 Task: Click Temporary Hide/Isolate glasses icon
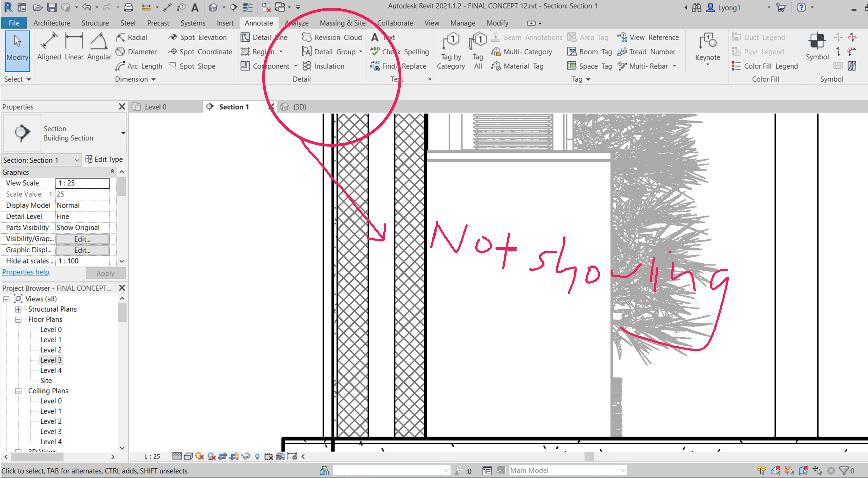(246, 456)
